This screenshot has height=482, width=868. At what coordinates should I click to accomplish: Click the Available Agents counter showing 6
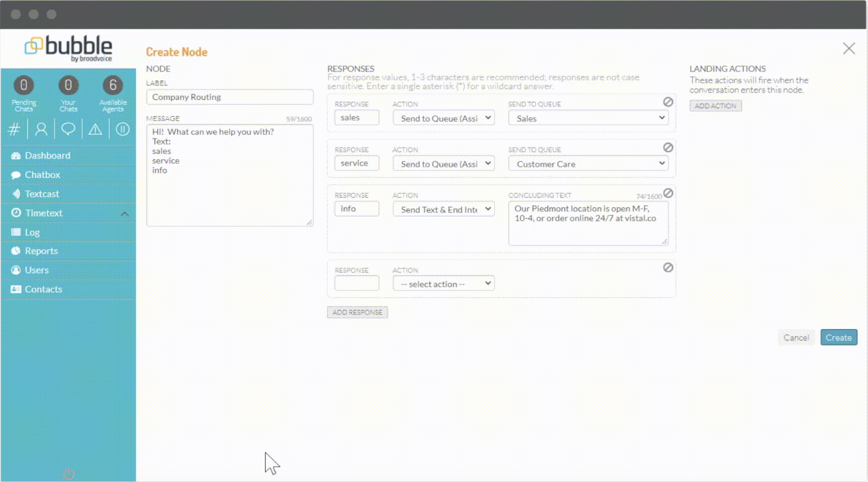[x=112, y=85]
